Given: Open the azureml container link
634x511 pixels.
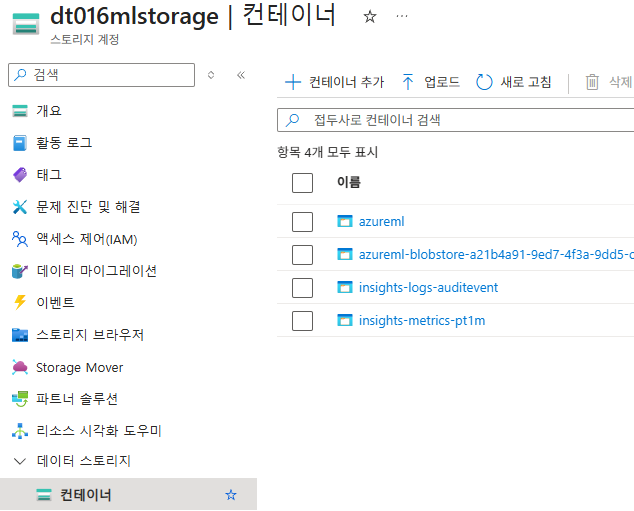Looking at the screenshot, I should [381, 222].
